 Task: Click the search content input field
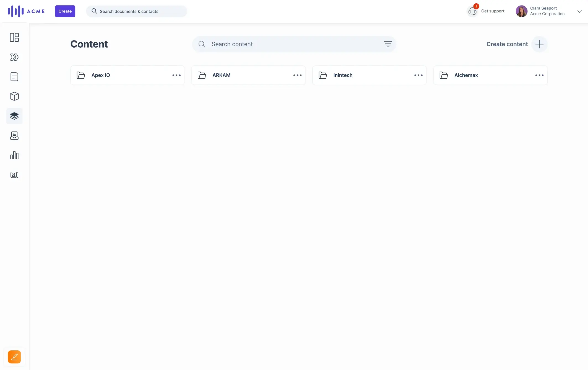(293, 44)
